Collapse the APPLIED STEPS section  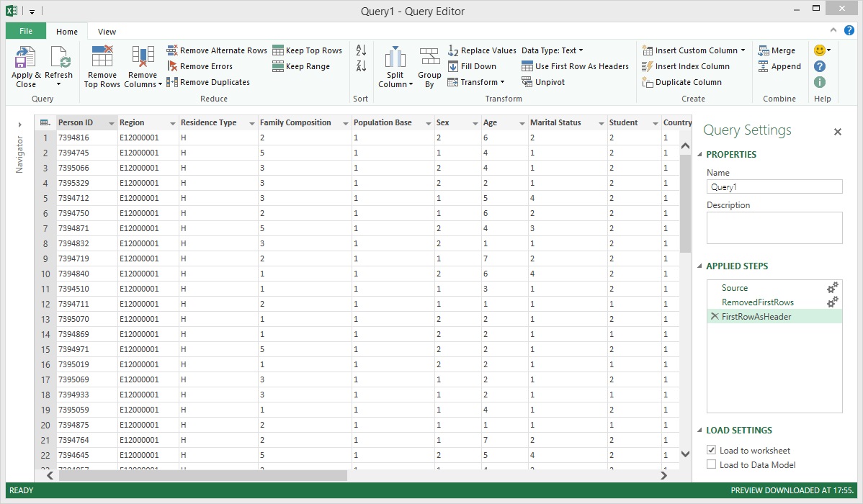pos(699,266)
